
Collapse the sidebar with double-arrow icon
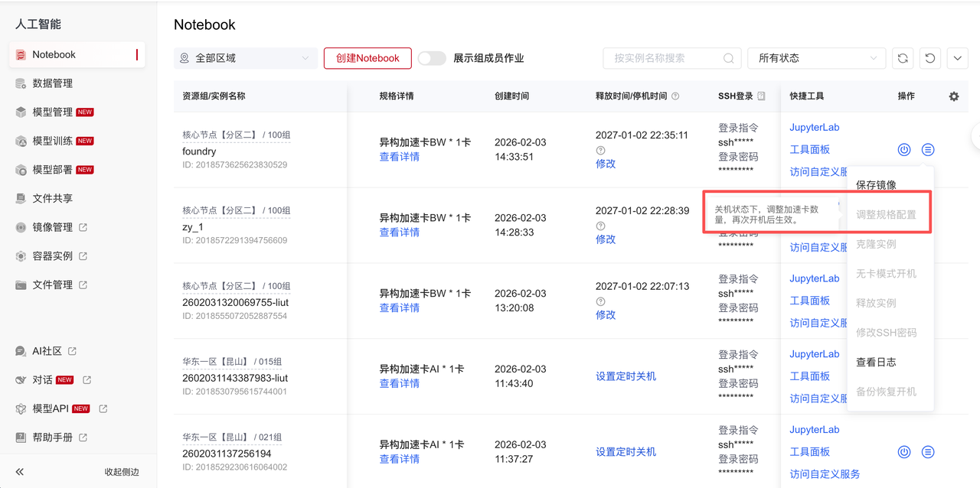coord(20,472)
